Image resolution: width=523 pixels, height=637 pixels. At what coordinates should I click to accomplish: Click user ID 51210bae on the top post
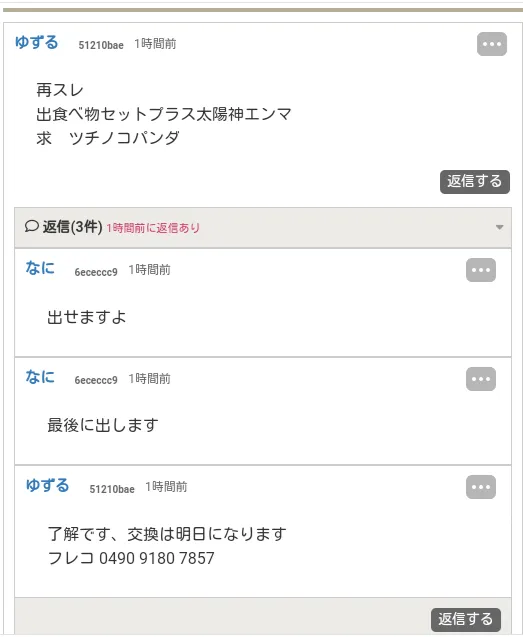coord(101,45)
